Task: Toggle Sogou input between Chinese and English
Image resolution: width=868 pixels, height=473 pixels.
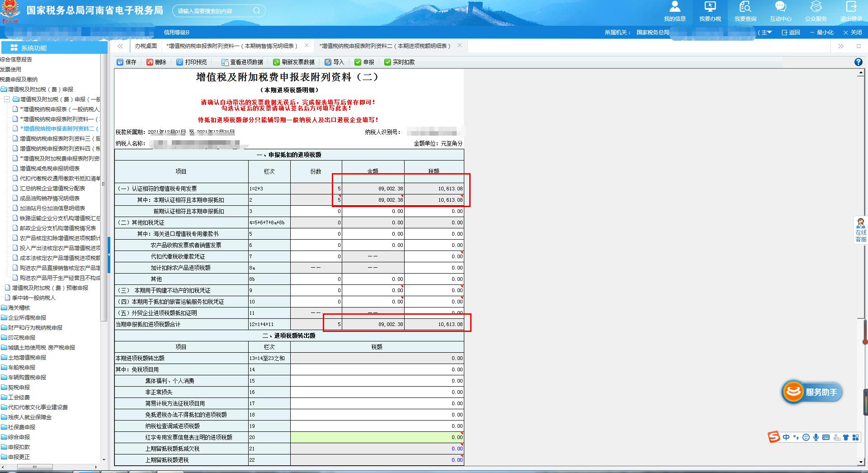Action: pos(786,437)
